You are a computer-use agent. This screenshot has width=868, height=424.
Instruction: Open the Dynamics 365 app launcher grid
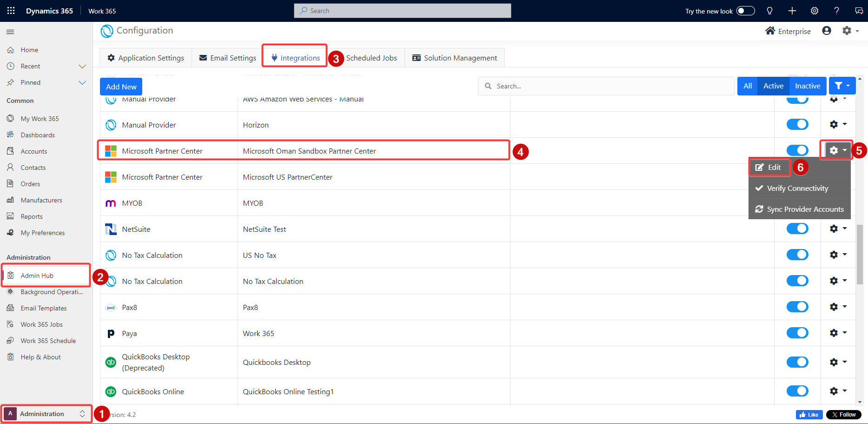point(11,11)
